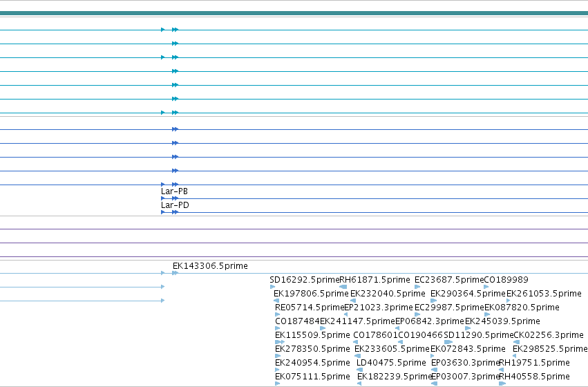Click the arrow glyph under the SD16292.5prime label

tap(273, 287)
